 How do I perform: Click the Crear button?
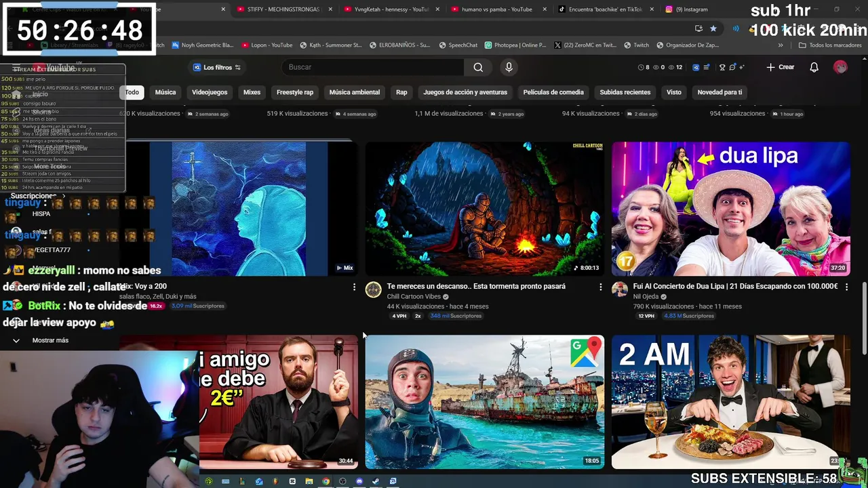tap(781, 67)
